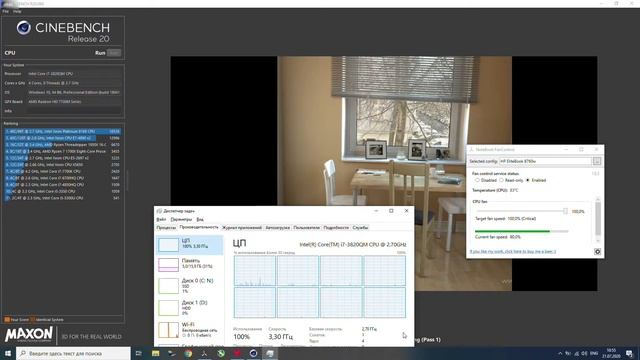
Task: Open the notification center icon
Action: coord(630,353)
